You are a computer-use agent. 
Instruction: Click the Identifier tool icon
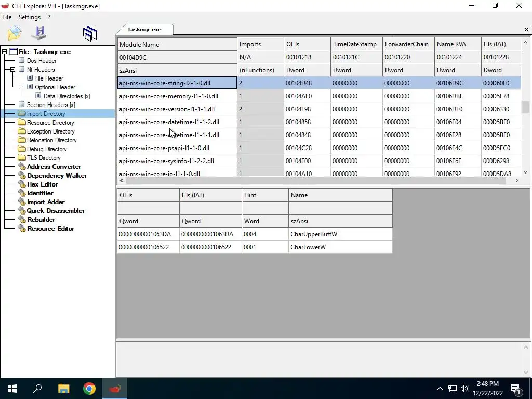[x=22, y=193]
